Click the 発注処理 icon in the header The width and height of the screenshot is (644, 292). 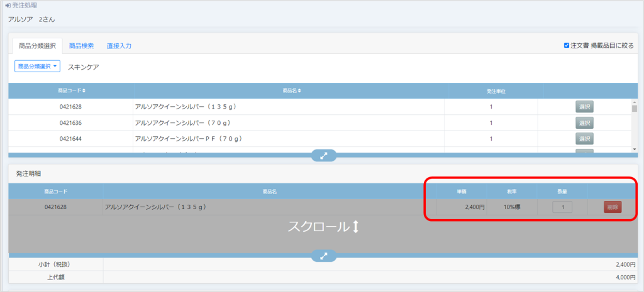(x=8, y=6)
